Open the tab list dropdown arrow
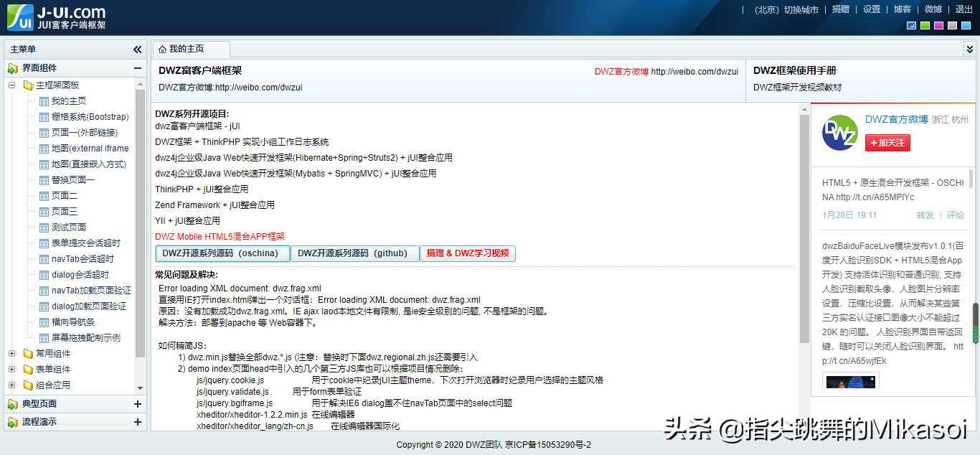Screen dimensions: 980x455 point(970,49)
